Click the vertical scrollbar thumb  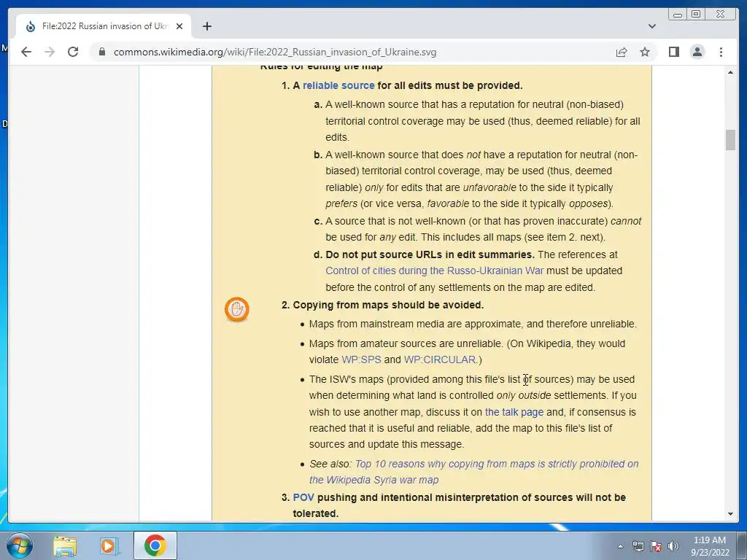tap(730, 140)
